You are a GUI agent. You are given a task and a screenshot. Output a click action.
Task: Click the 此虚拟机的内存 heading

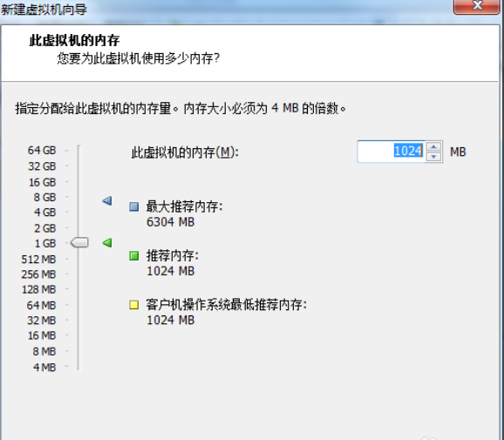click(74, 40)
